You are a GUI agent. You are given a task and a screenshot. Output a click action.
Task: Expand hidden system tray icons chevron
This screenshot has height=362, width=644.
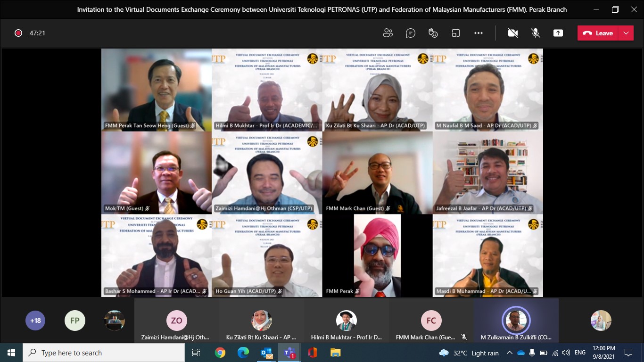pos(510,353)
